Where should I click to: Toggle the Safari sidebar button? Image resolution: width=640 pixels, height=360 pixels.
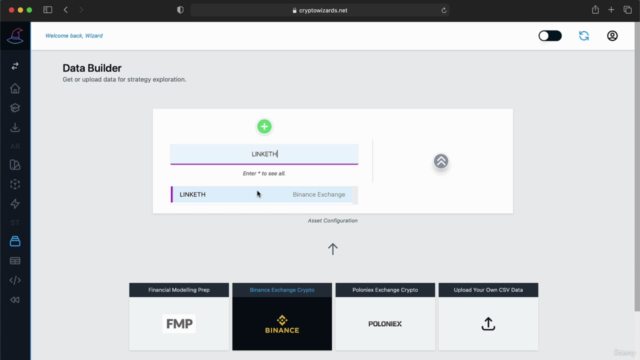pos(48,10)
